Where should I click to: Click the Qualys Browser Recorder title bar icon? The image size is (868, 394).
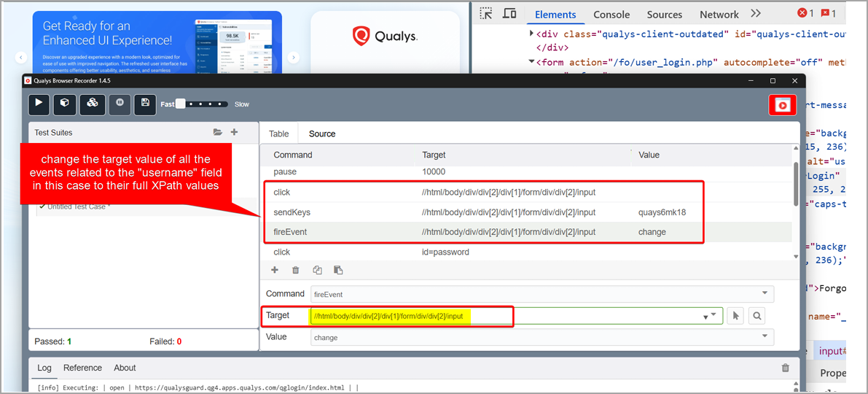pyautogui.click(x=28, y=81)
